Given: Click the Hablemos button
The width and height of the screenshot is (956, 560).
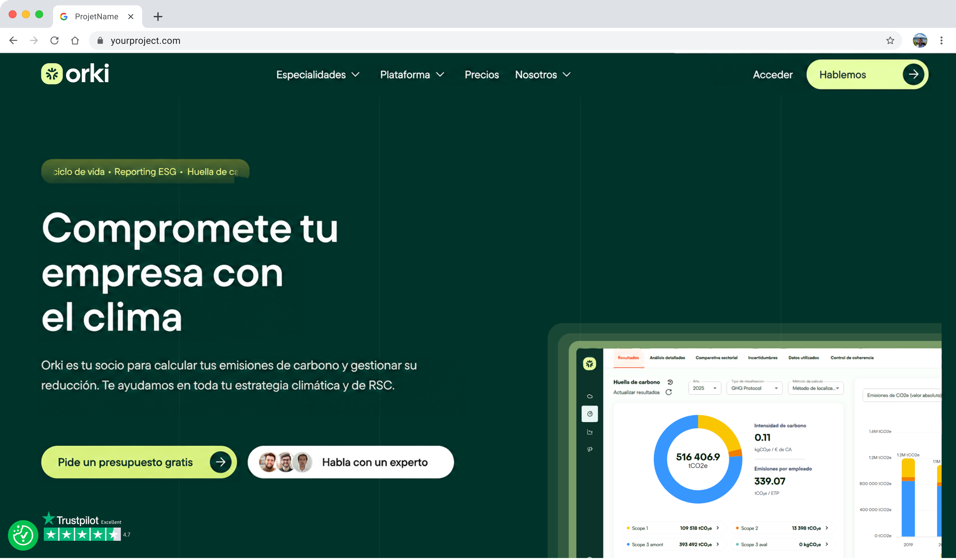Looking at the screenshot, I should [867, 75].
